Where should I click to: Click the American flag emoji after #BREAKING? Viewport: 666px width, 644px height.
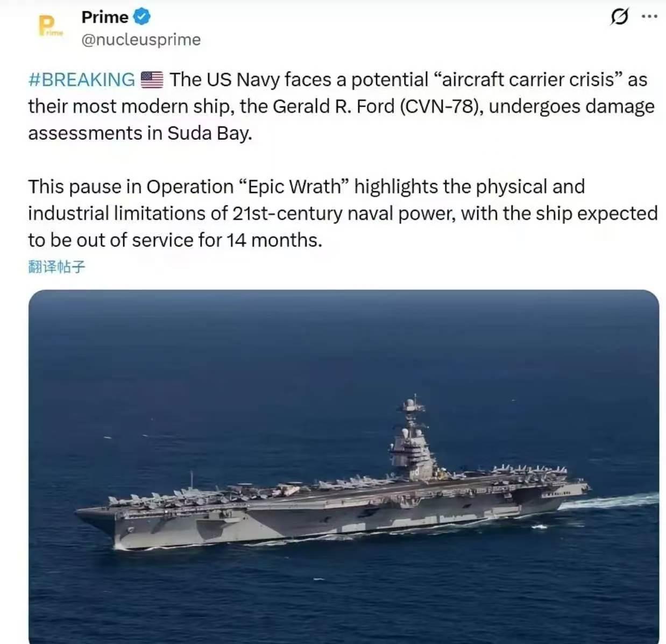pyautogui.click(x=151, y=79)
